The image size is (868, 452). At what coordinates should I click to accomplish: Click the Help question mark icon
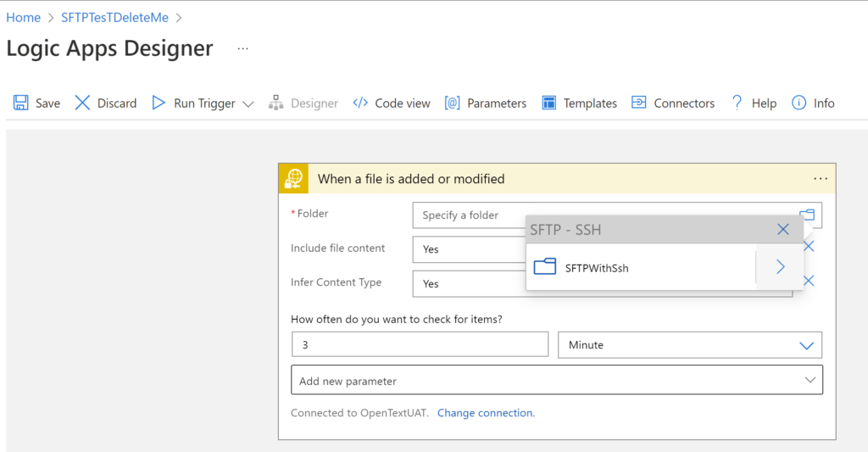click(737, 103)
